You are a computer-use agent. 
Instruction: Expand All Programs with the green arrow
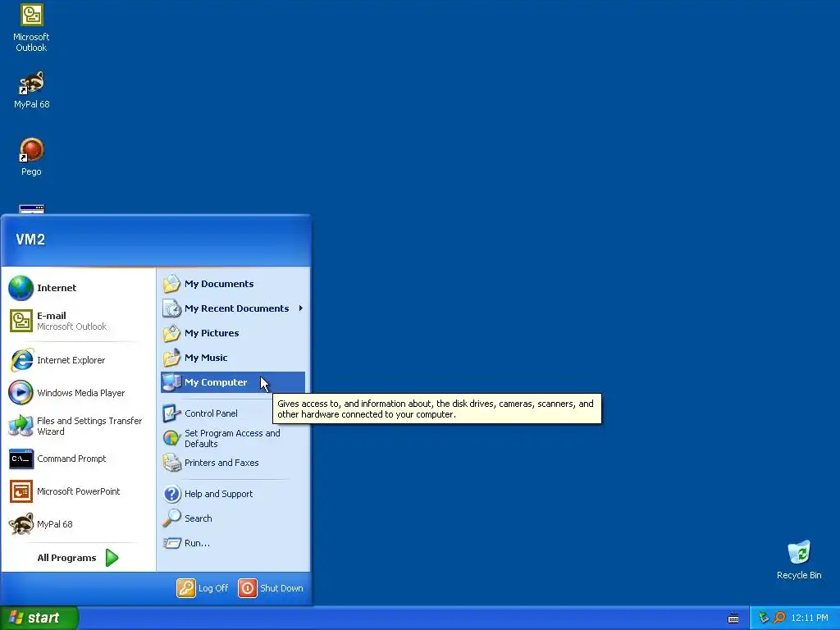112,558
